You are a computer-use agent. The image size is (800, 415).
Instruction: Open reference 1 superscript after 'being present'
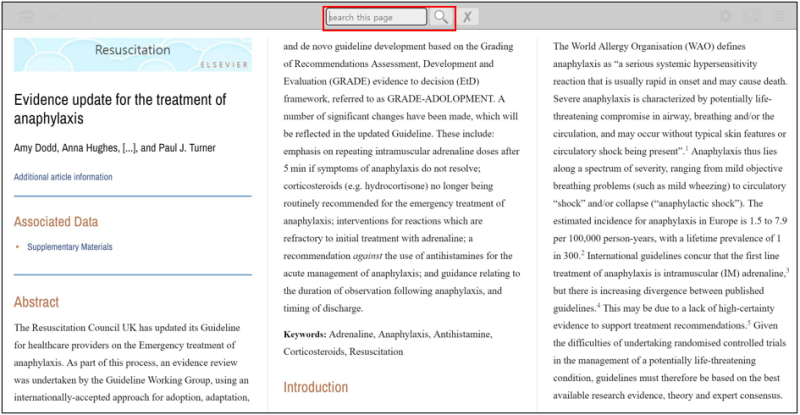coord(687,149)
